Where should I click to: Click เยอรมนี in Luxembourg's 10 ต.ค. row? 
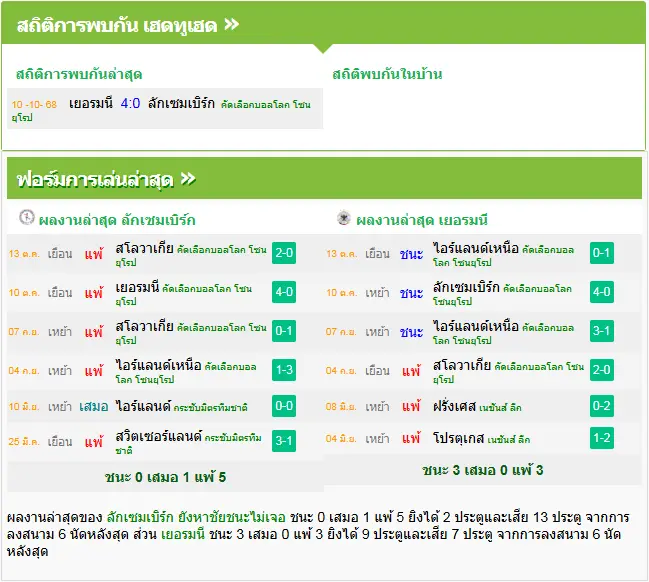pyautogui.click(x=137, y=287)
